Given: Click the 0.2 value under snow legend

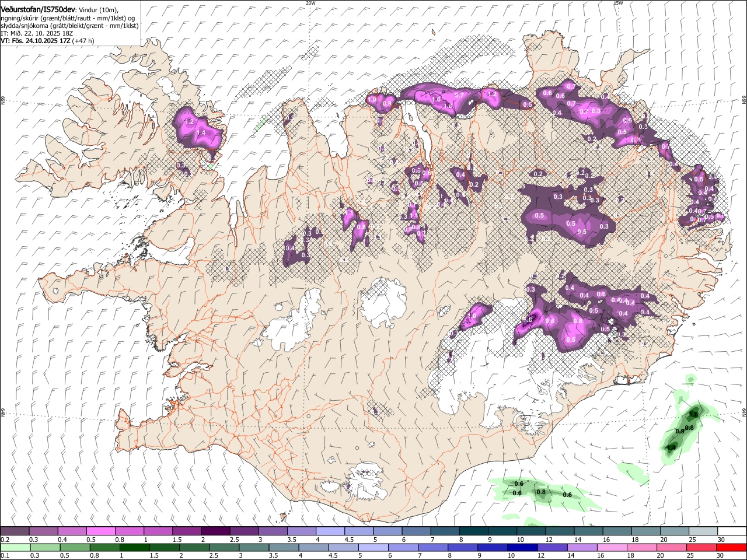Looking at the screenshot, I should (5, 540).
